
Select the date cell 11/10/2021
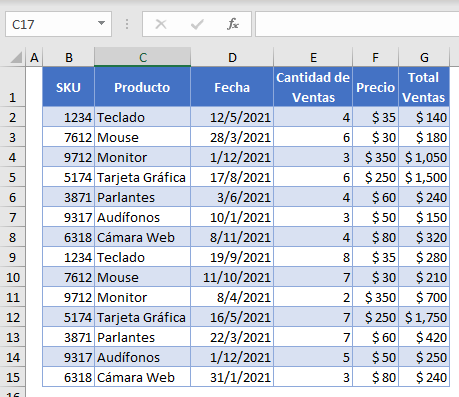pos(232,277)
